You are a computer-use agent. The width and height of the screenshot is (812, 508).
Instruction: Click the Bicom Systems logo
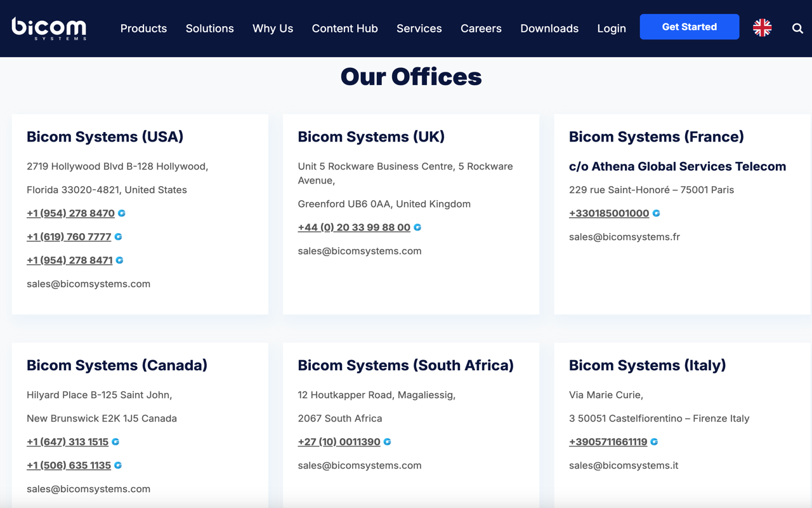tap(49, 29)
